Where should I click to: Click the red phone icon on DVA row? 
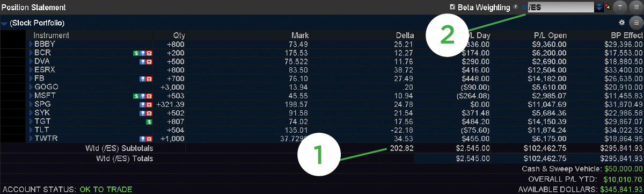pos(149,61)
